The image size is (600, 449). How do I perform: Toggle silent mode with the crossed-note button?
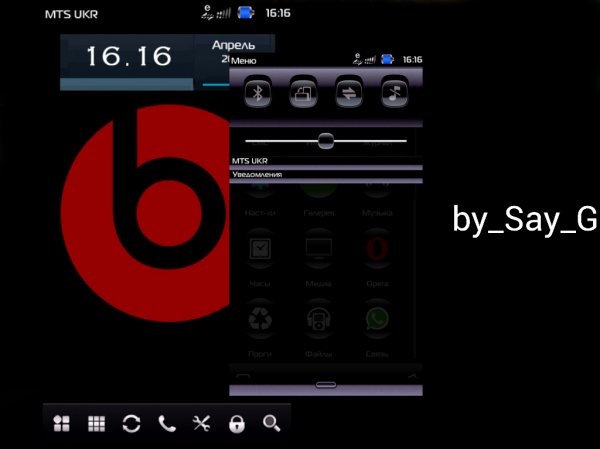[x=395, y=92]
